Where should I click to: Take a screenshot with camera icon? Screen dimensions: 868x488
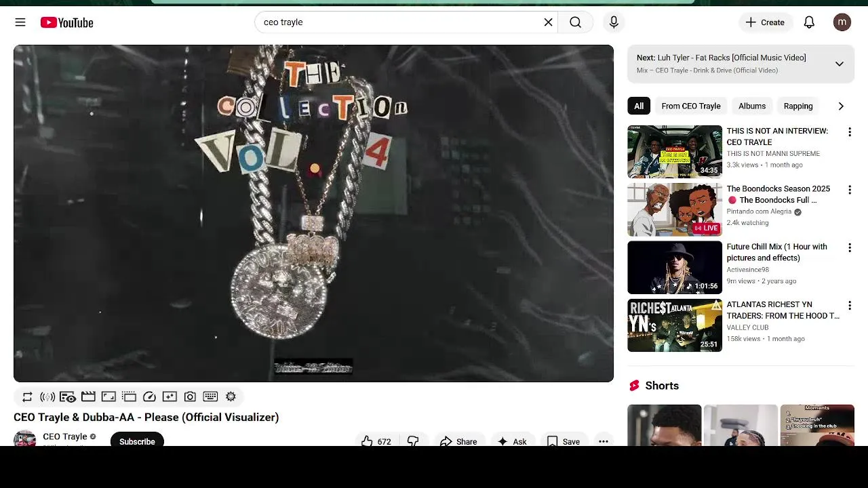click(190, 396)
